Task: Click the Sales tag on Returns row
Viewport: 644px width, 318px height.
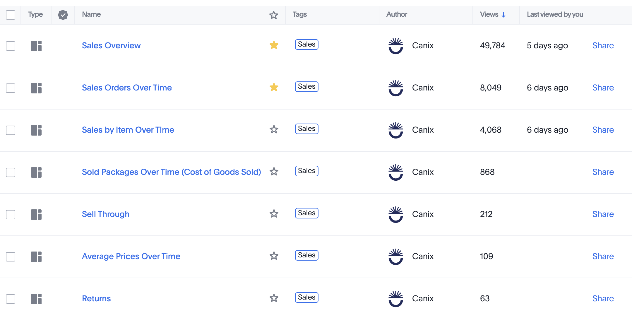Action: (x=306, y=298)
